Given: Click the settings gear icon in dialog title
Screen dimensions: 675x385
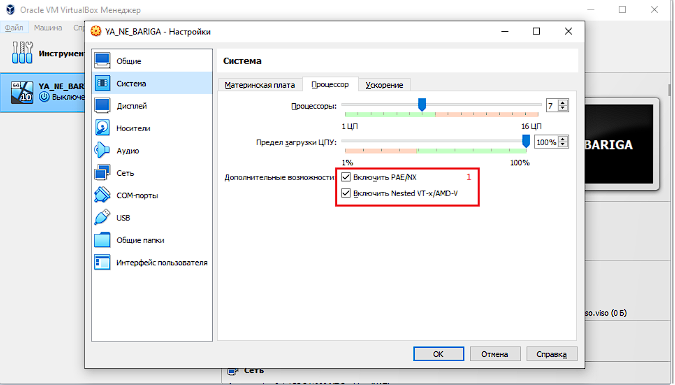Looking at the screenshot, I should 96,31.
